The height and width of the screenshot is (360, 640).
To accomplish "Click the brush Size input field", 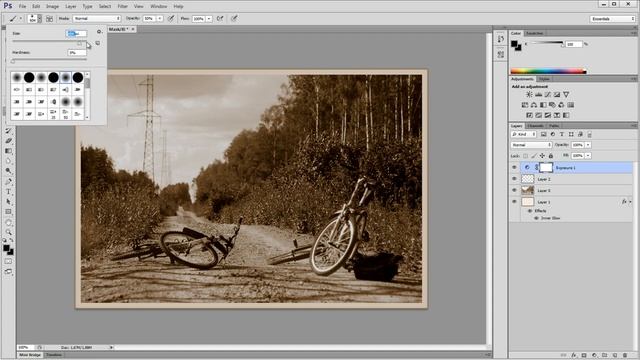I will (76, 33).
